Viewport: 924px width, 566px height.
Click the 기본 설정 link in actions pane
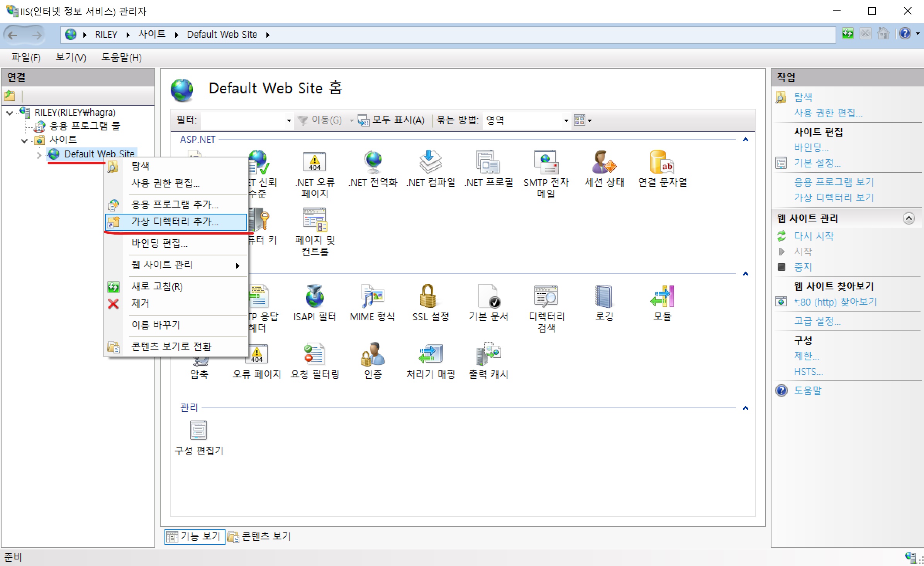[817, 163]
